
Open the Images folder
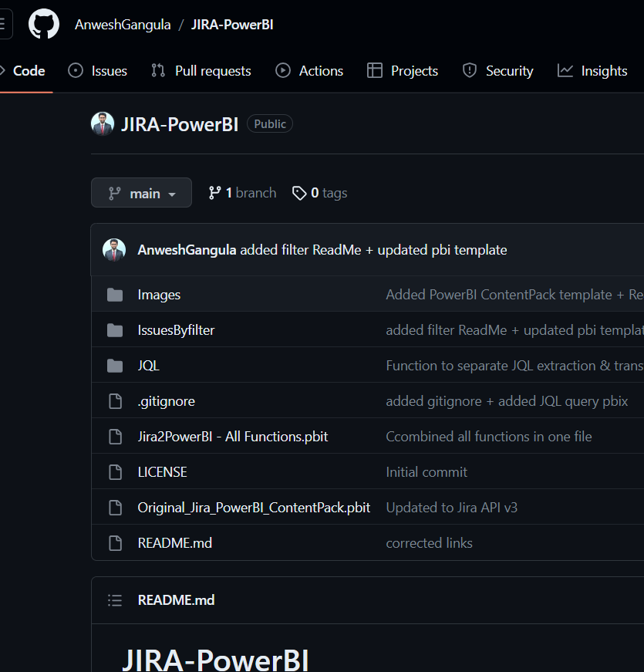159,295
